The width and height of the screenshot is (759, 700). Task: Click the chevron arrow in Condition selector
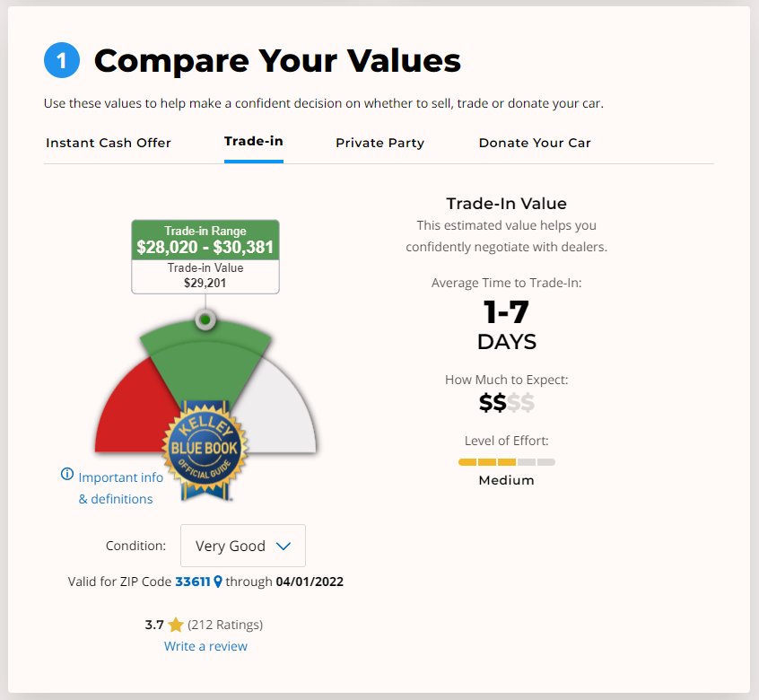pyautogui.click(x=284, y=546)
